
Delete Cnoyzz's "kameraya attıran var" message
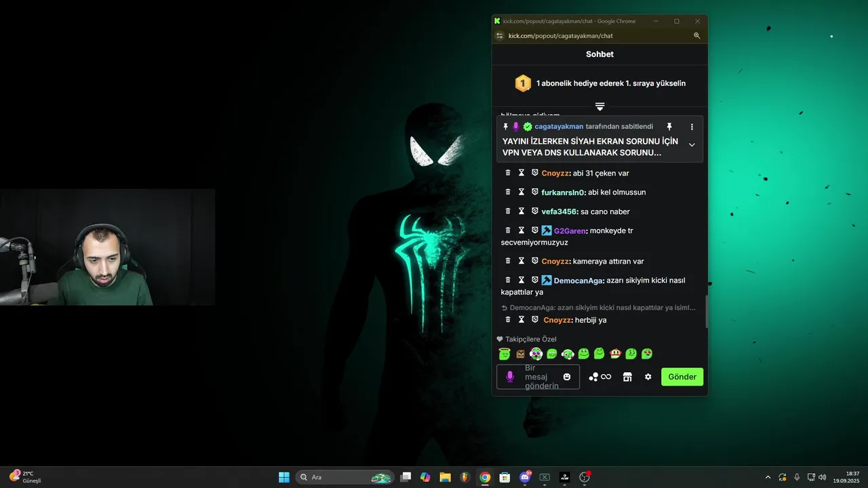508,261
